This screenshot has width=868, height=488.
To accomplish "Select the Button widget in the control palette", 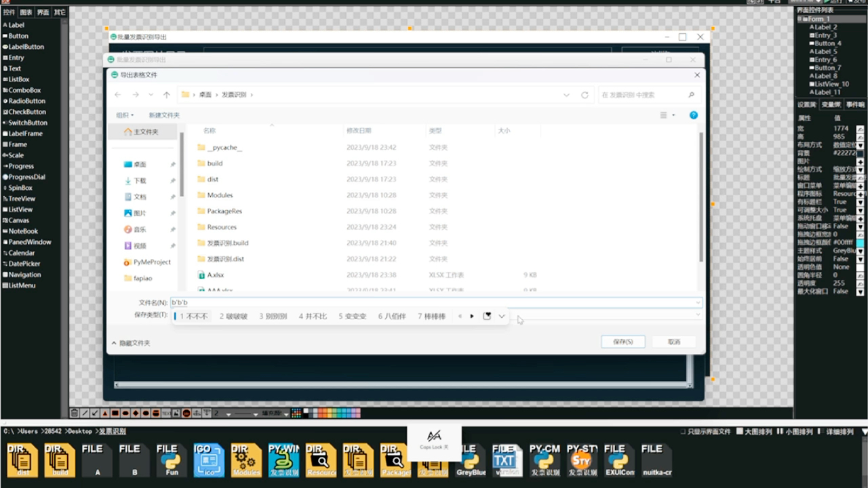I will click(x=15, y=35).
